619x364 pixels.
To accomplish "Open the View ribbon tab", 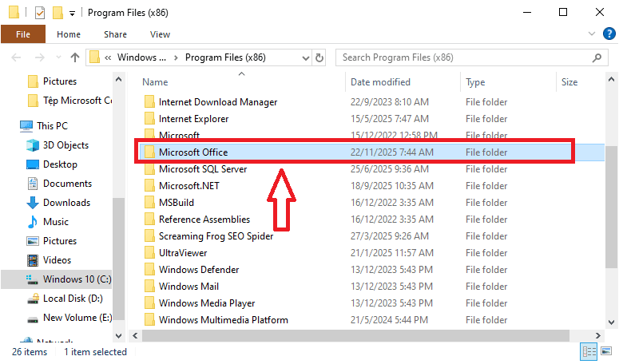I will pyautogui.click(x=160, y=34).
